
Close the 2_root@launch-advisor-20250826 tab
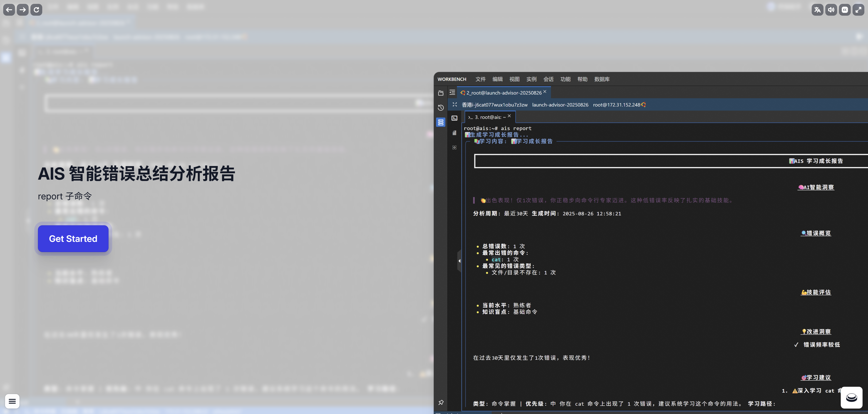545,92
